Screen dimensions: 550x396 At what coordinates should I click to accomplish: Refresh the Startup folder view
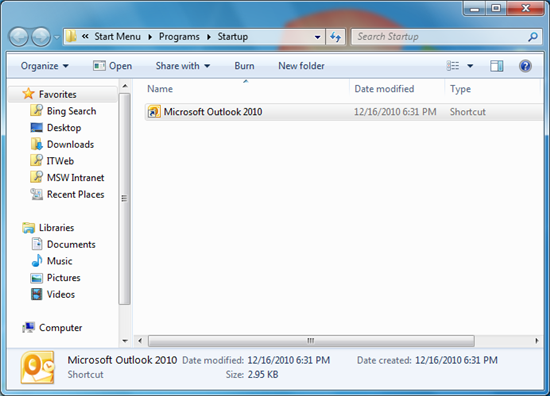[335, 37]
